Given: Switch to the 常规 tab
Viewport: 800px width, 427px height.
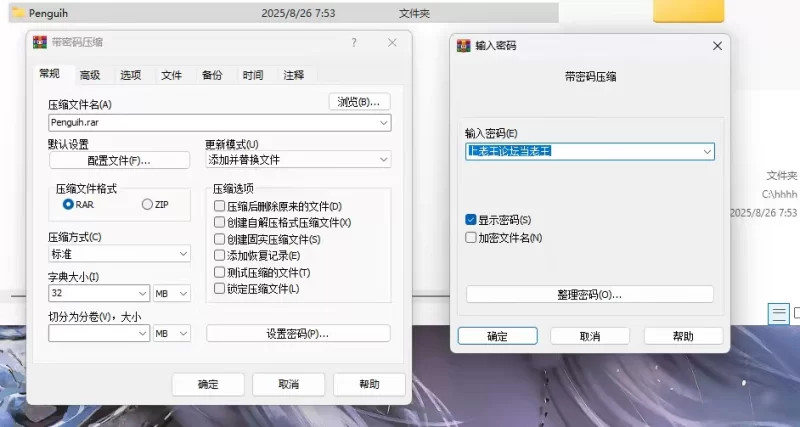Looking at the screenshot, I should (49, 73).
